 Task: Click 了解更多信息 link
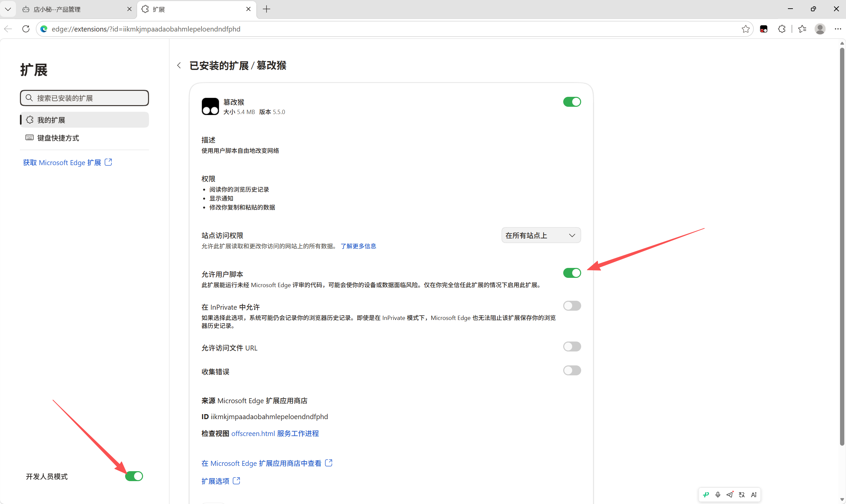click(x=358, y=246)
